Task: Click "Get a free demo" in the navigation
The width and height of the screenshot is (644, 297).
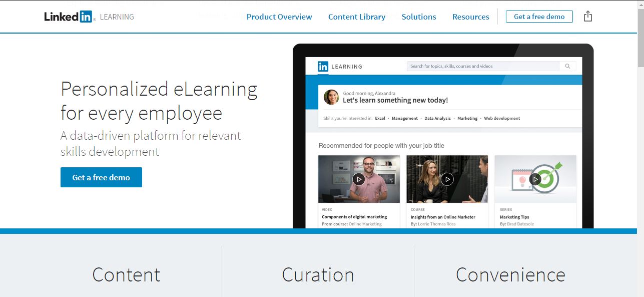Action: pyautogui.click(x=539, y=16)
